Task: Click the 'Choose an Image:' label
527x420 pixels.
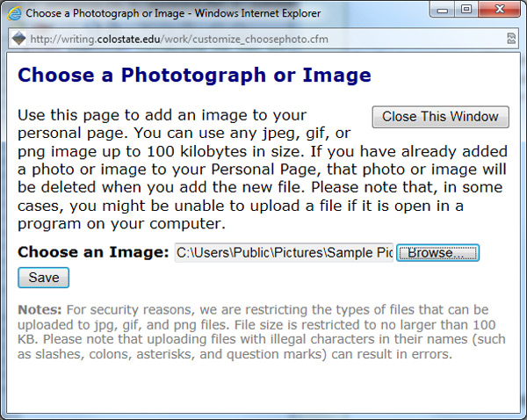Action: click(x=93, y=252)
